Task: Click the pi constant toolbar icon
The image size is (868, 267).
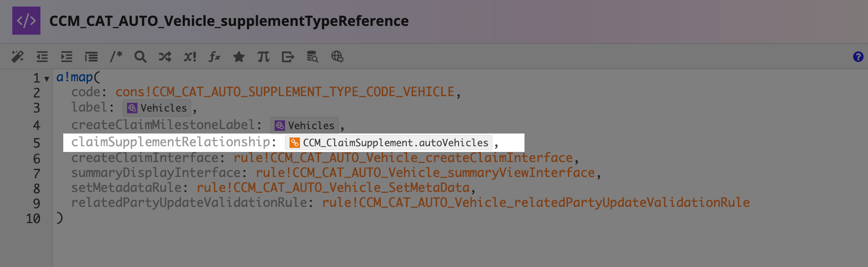Action: [264, 57]
